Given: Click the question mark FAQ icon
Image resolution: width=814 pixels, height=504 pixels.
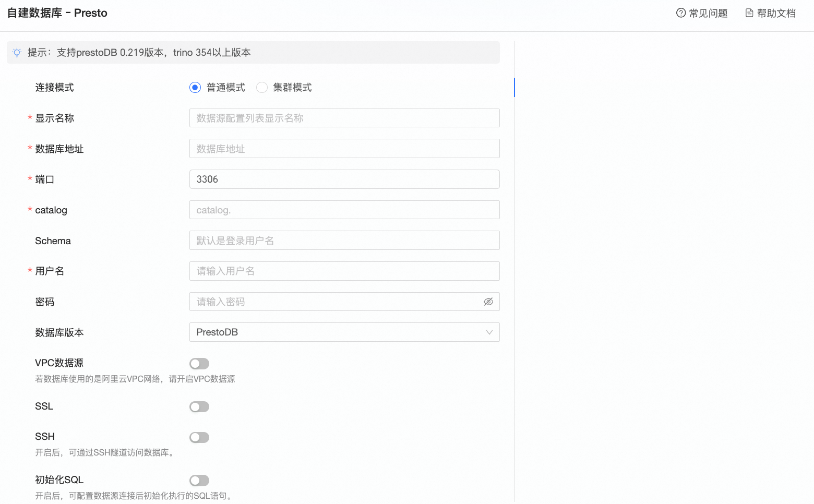Looking at the screenshot, I should pyautogui.click(x=681, y=13).
